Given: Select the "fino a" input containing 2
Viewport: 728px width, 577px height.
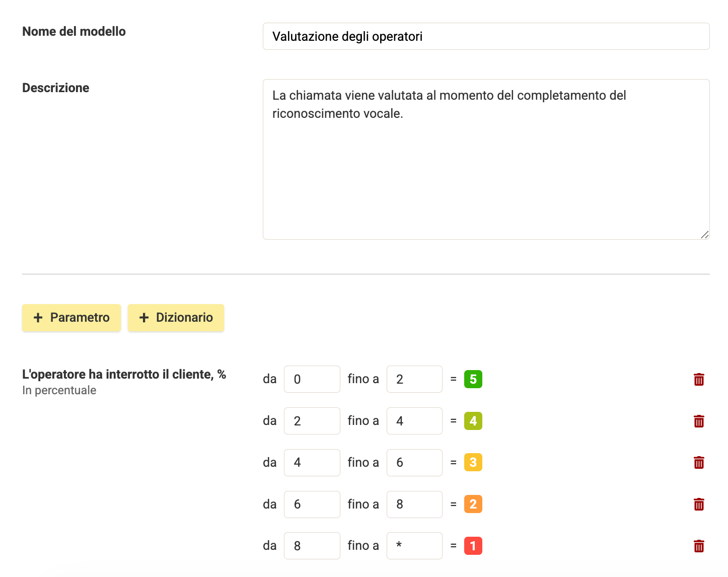Looking at the screenshot, I should click(414, 379).
